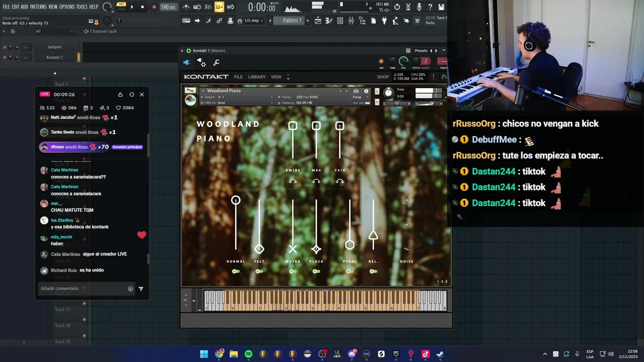Open the FL Studio FILE menu
The height and width of the screenshot is (362, 644).
pyautogui.click(x=6, y=7)
